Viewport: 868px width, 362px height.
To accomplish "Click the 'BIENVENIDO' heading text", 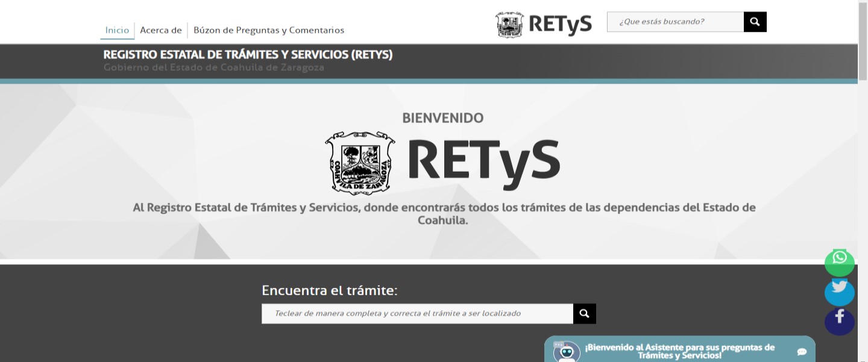I will point(443,118).
